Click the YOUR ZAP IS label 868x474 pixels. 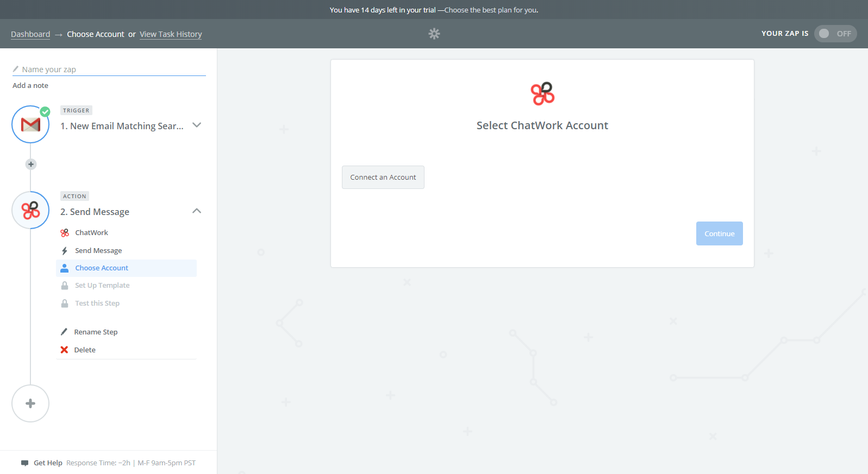point(785,34)
